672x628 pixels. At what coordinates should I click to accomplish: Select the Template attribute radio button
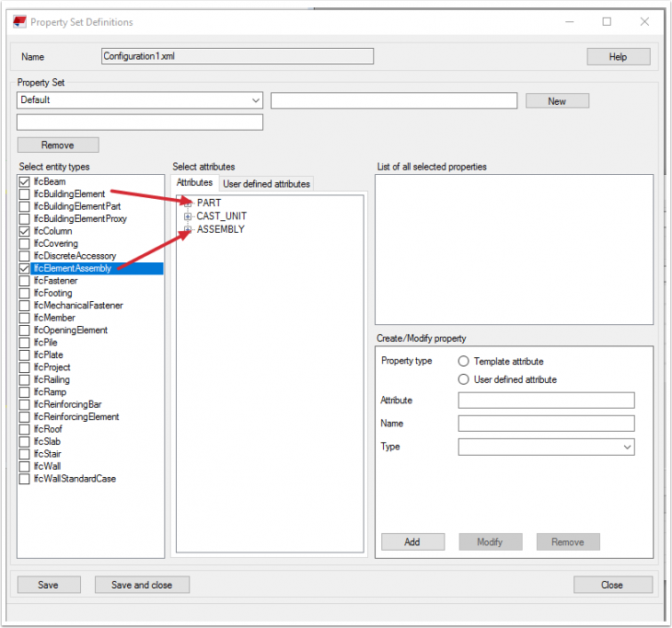[464, 362]
